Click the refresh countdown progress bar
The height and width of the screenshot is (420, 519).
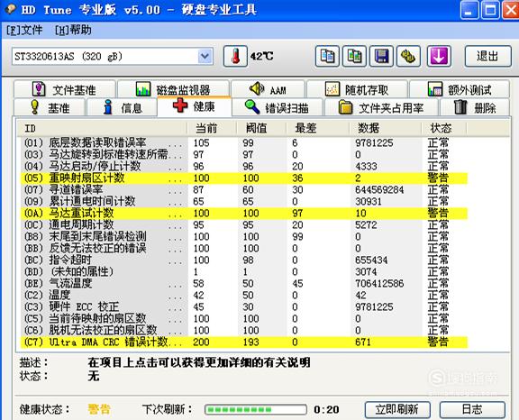point(256,410)
